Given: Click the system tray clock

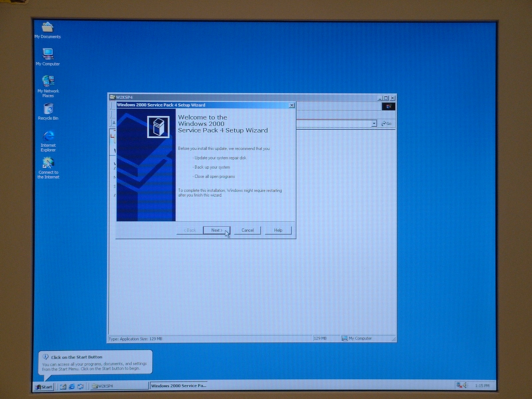Looking at the screenshot, I should coord(482,386).
